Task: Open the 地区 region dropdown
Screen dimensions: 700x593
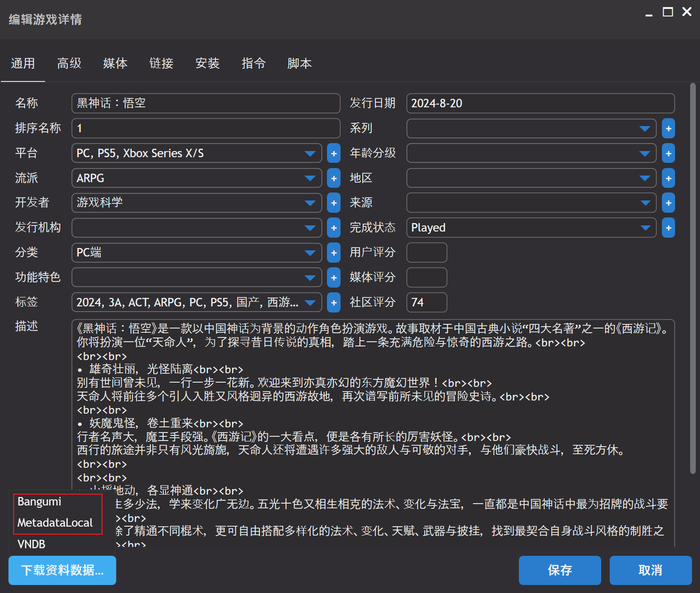Action: click(x=645, y=178)
